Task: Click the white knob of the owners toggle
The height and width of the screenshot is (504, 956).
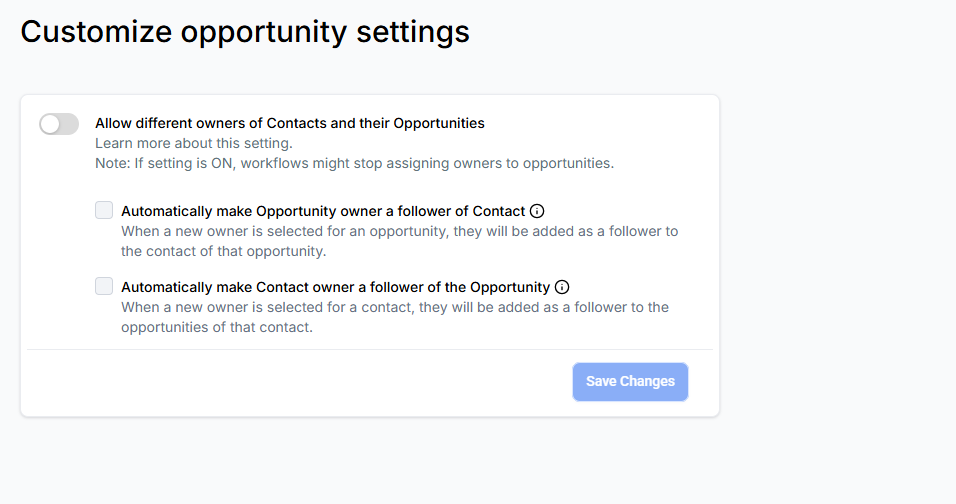Action: (50, 124)
